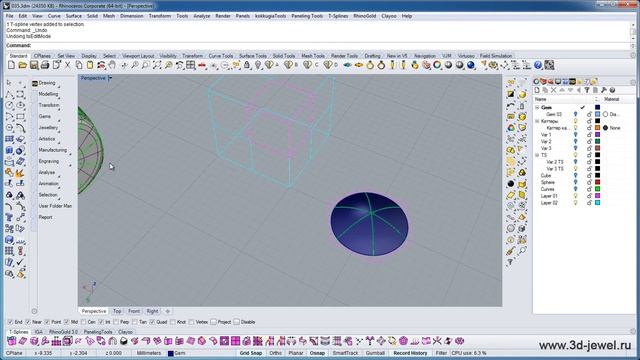This screenshot has width=640, height=360.
Task: Click the black sphere icon in right toolbar
Action: [x=511, y=184]
